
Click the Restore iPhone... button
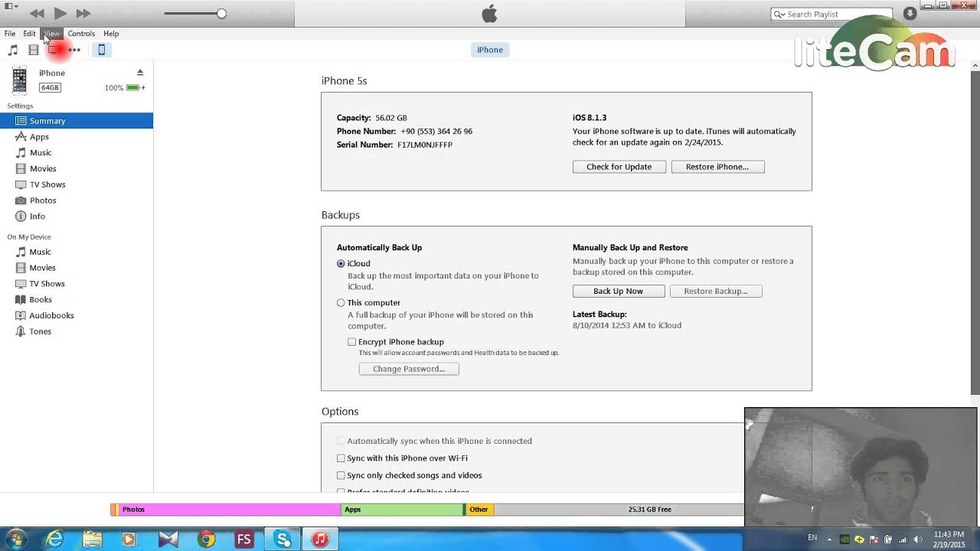tap(717, 167)
